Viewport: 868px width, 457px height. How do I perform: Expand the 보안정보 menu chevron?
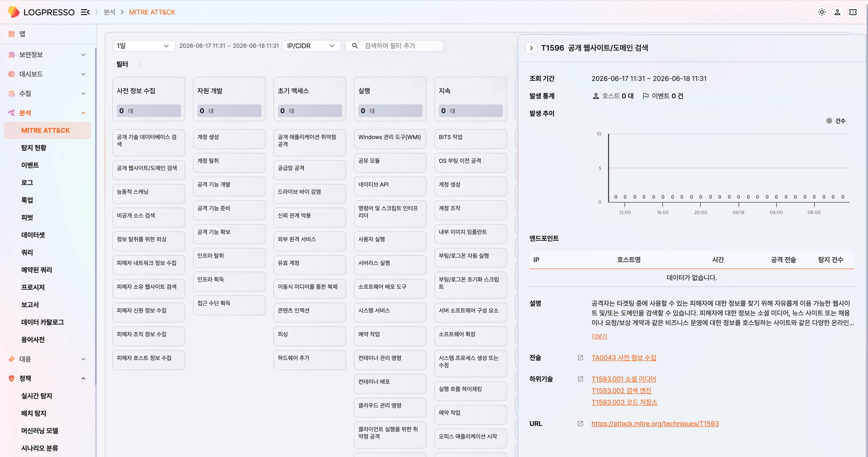point(83,55)
